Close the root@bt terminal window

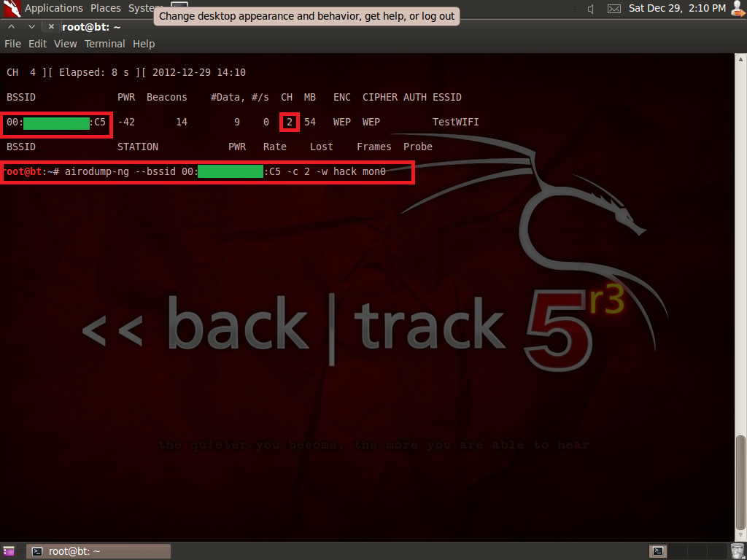tap(52, 27)
